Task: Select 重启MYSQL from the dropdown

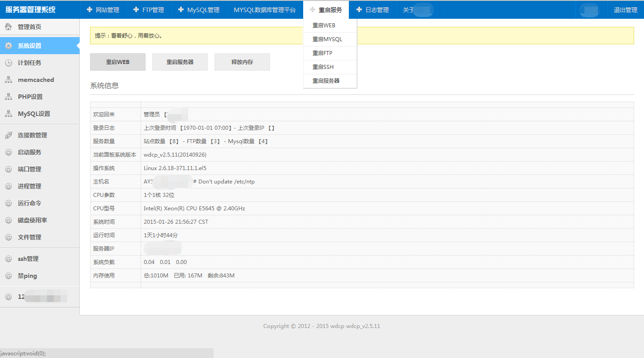Action: [x=327, y=39]
